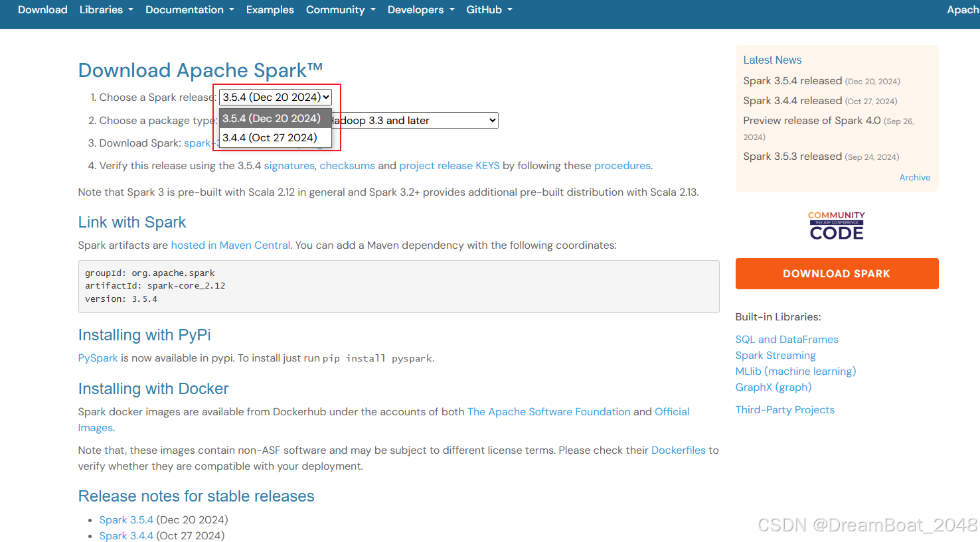Open the Examples page from the navbar
The height and width of the screenshot is (542, 980).
[270, 9]
